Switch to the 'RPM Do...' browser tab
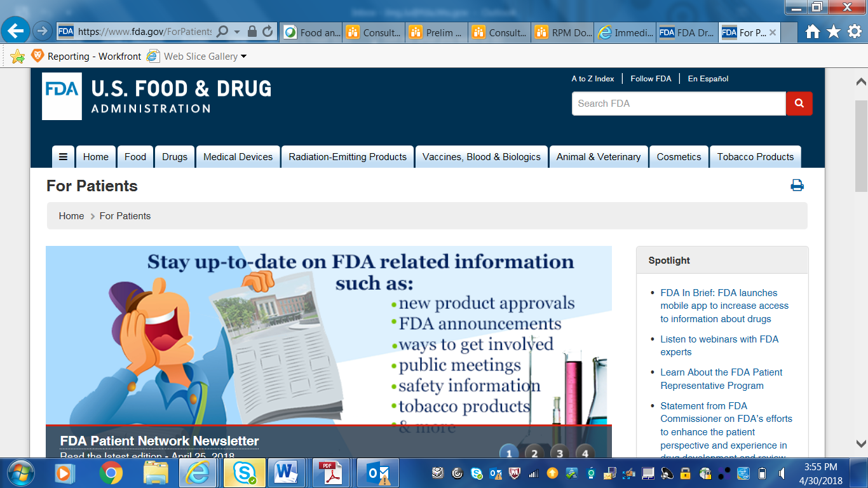868x488 pixels. coord(562,32)
